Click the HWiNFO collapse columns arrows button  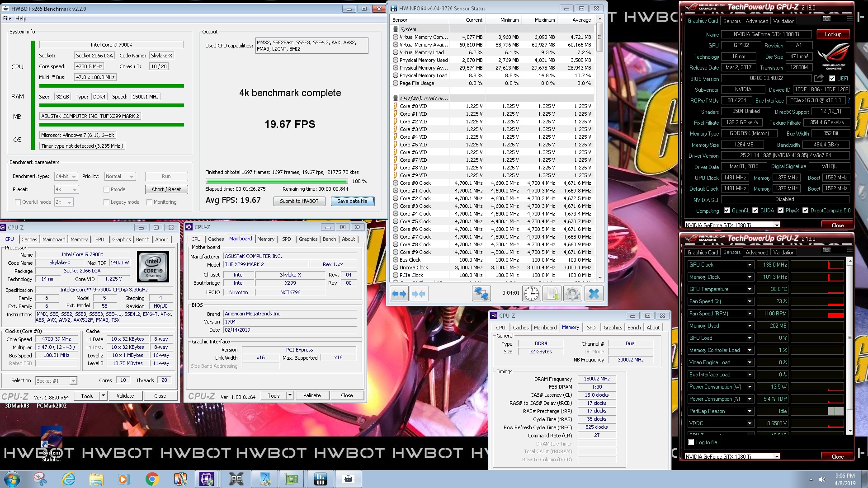tap(419, 294)
